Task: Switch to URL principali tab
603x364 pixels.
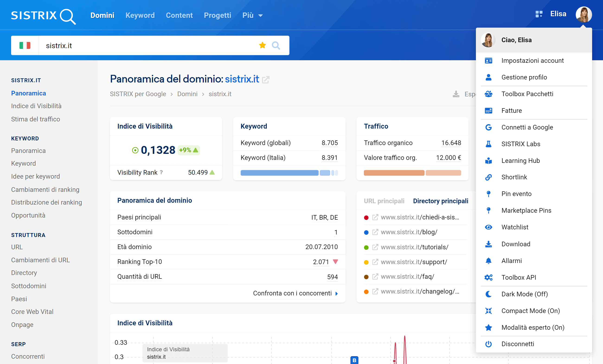Action: tap(384, 201)
